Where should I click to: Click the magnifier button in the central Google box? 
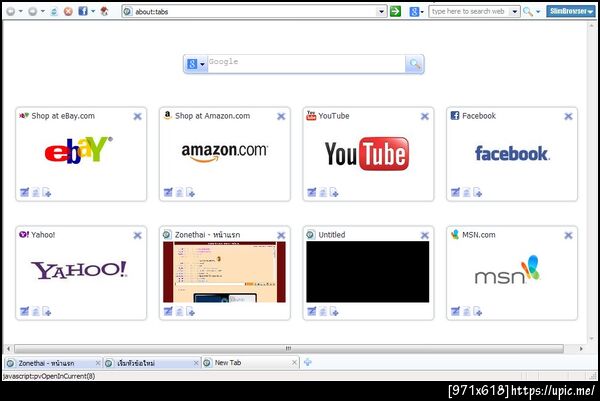[x=414, y=64]
